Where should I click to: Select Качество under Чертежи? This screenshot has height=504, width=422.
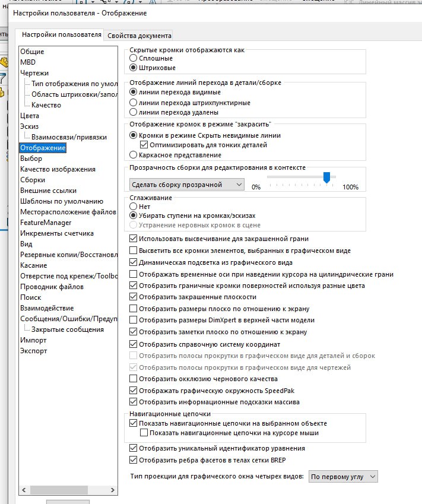46,105
